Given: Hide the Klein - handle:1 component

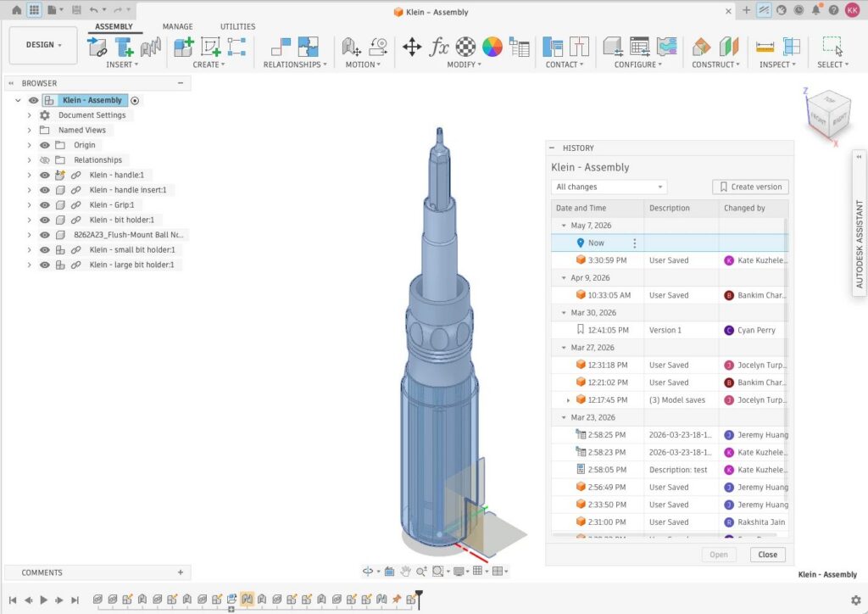Looking at the screenshot, I should (x=45, y=175).
